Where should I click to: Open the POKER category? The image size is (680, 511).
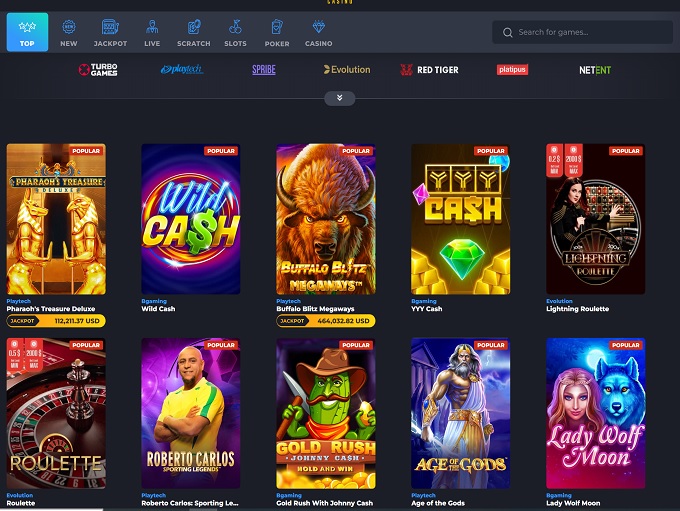[277, 32]
